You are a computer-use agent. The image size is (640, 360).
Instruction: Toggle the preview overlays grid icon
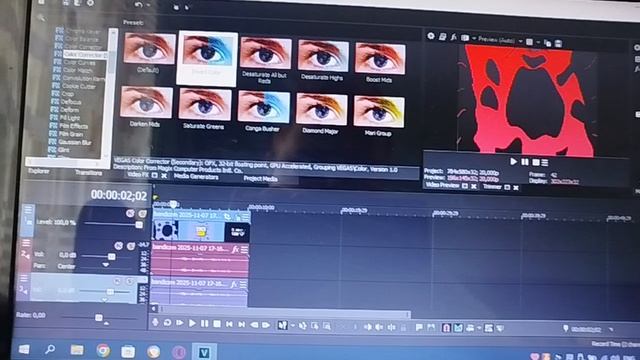pyautogui.click(x=529, y=42)
